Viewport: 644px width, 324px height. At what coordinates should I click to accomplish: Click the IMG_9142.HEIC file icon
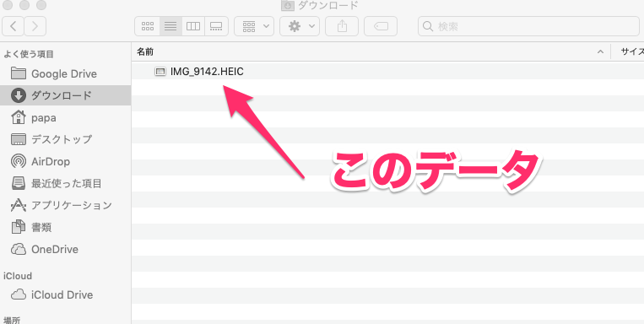(x=160, y=72)
